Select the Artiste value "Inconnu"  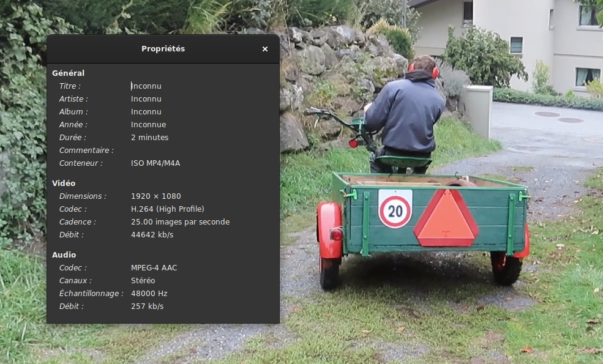[x=146, y=99]
